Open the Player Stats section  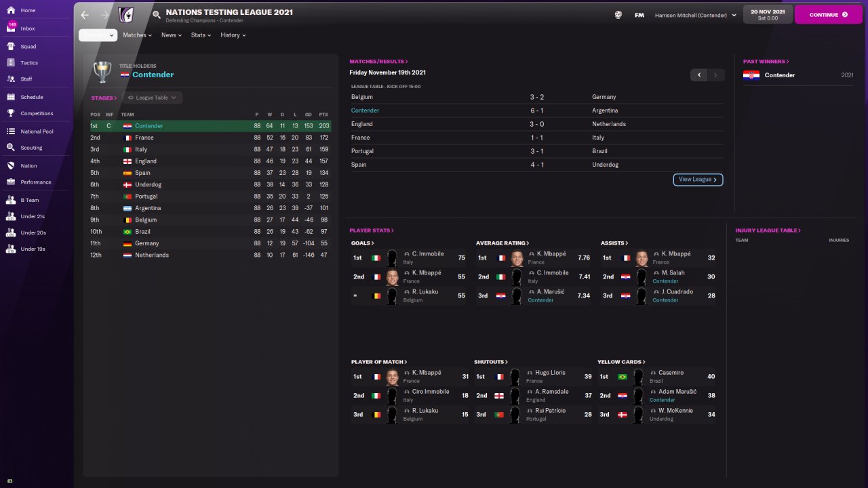372,230
